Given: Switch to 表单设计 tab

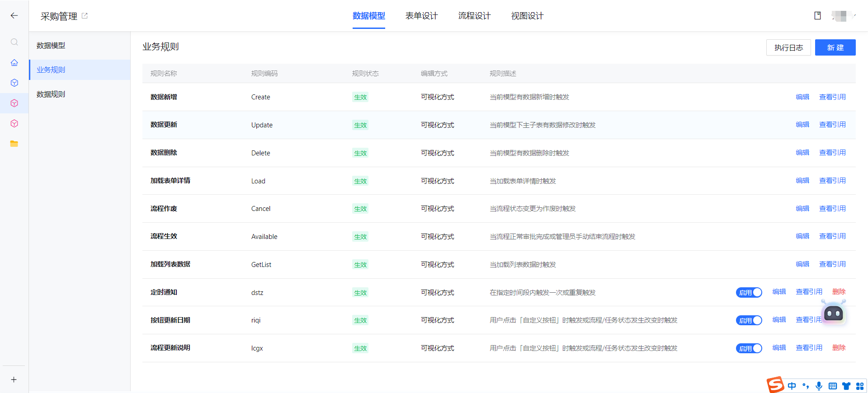Looking at the screenshot, I should pos(421,16).
